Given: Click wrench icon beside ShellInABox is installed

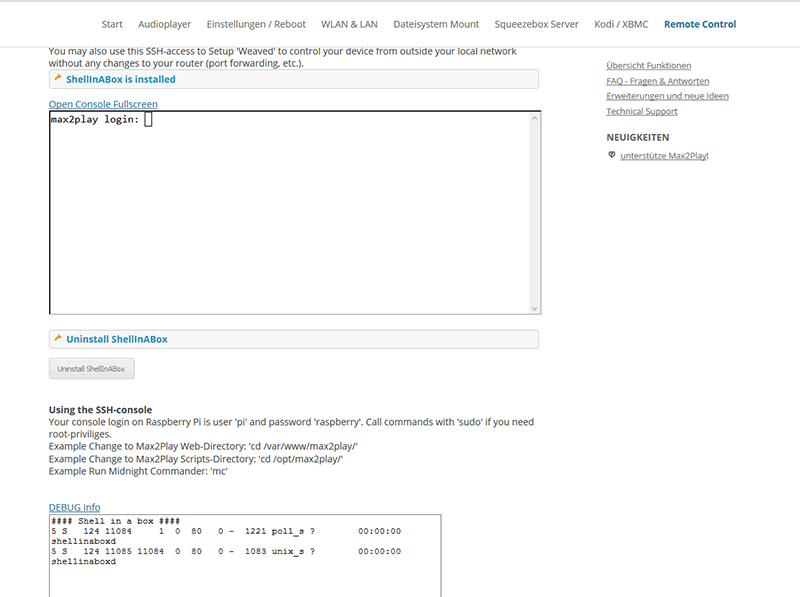Looking at the screenshot, I should click(x=58, y=78).
